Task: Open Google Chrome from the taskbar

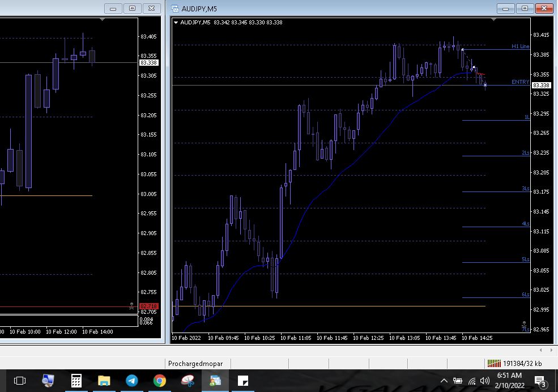Action: 160,381
